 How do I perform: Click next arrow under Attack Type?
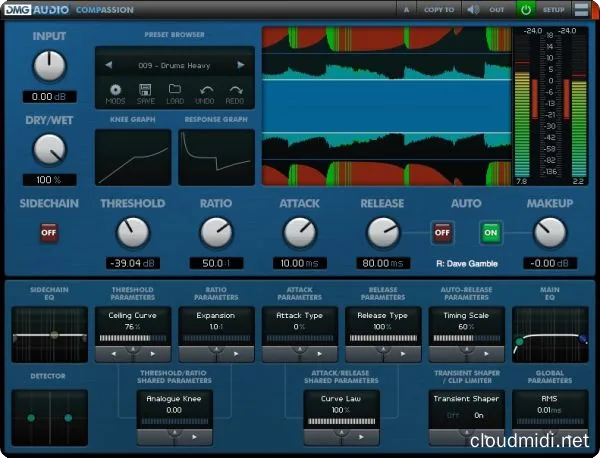pos(320,354)
